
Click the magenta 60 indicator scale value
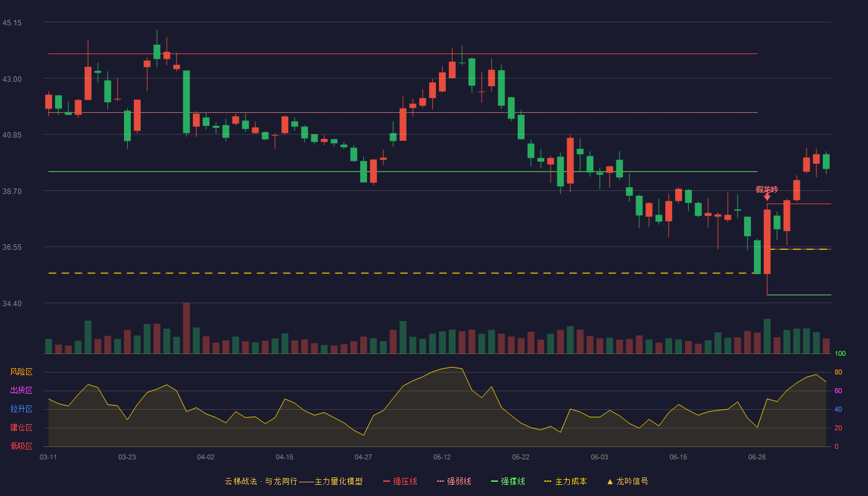pos(838,391)
